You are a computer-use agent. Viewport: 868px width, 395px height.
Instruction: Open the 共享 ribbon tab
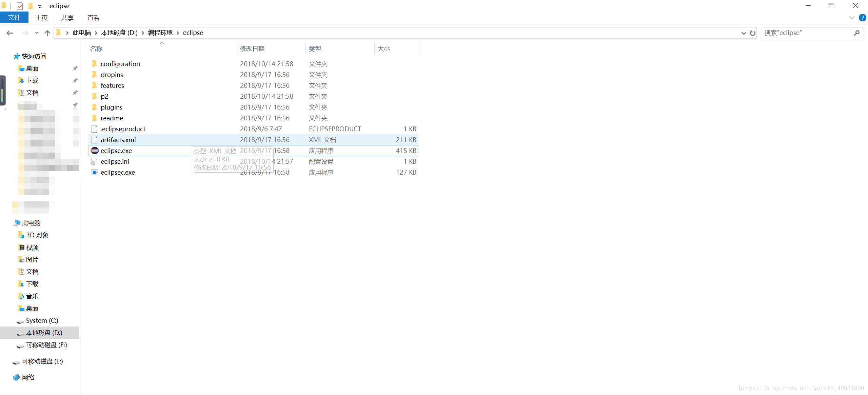pos(67,18)
